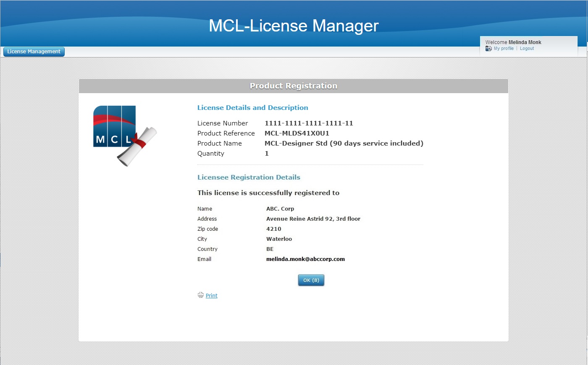Click the OK (8) button
Viewport: 588px width, 365px height.
pos(311,280)
